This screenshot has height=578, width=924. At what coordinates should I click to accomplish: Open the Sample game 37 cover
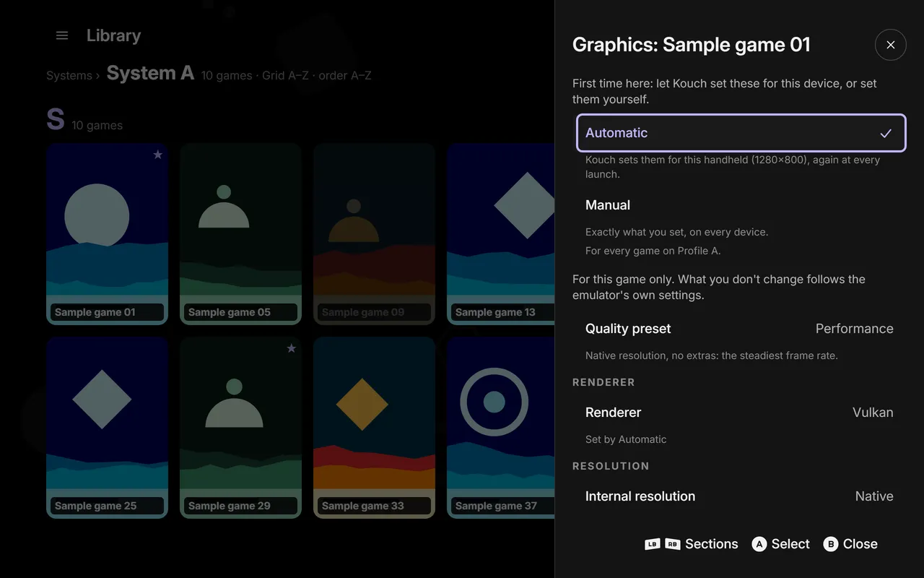coord(501,428)
